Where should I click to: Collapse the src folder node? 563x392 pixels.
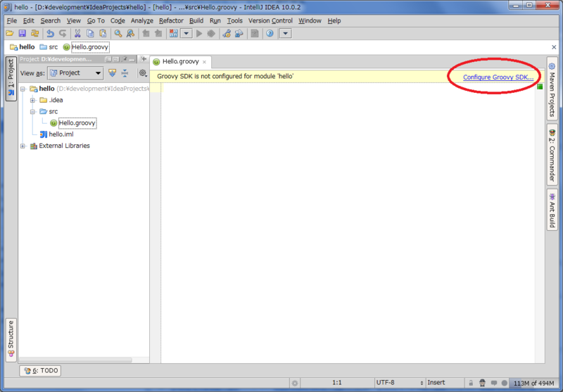coord(32,112)
